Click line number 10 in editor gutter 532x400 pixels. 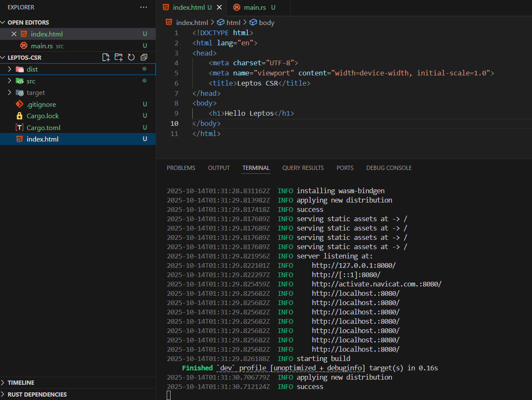point(174,123)
